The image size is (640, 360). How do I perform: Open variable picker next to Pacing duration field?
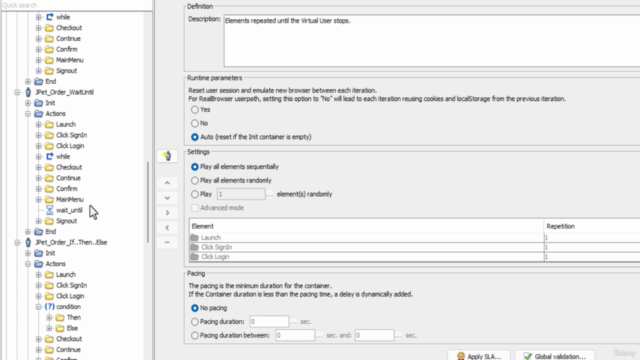pyautogui.click(x=293, y=322)
